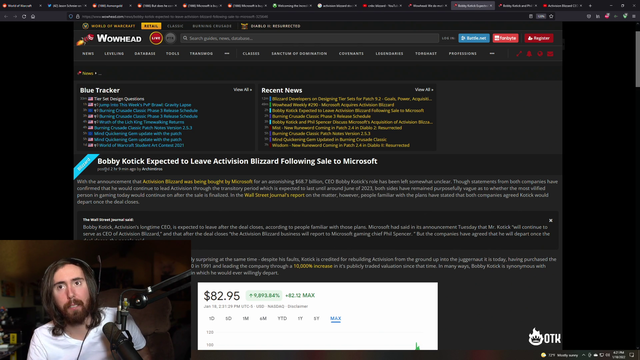Follow the 10,000% increase link
Viewport: 640px width, 360px height.
pyautogui.click(x=313, y=266)
